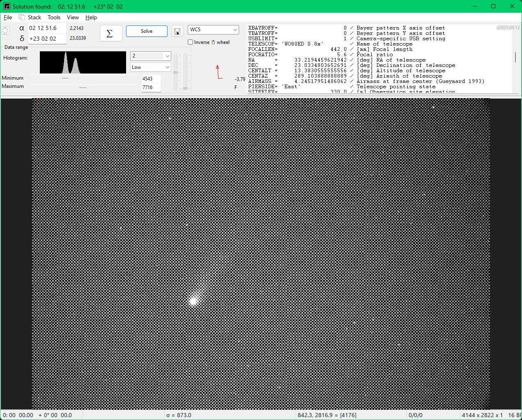Click the maximum value field 7716
Image resolution: width=522 pixels, height=420 pixels.
pos(151,87)
